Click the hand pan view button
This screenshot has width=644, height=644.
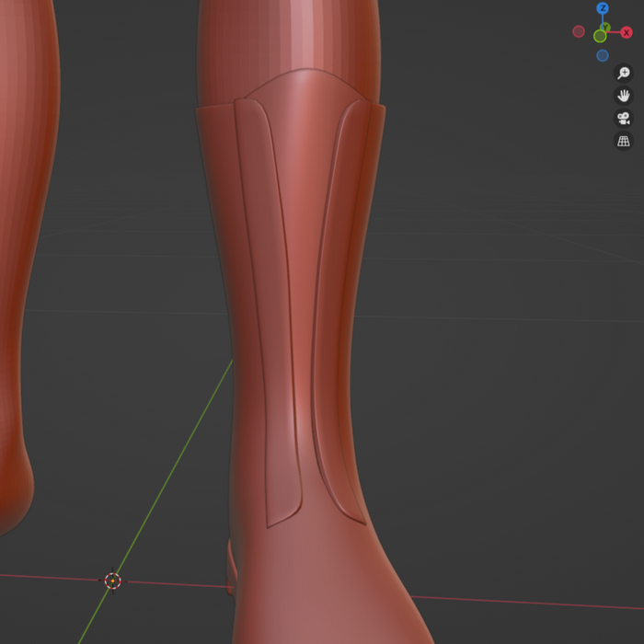coord(624,96)
